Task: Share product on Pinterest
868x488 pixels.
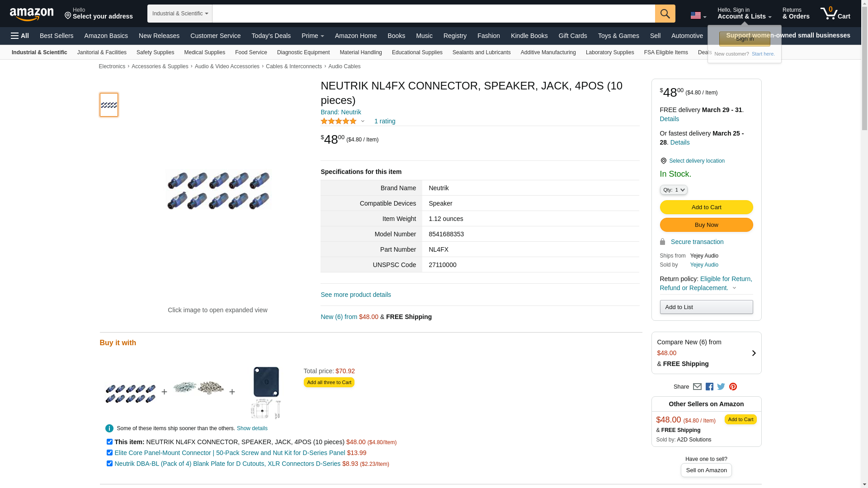Action: [x=733, y=387]
